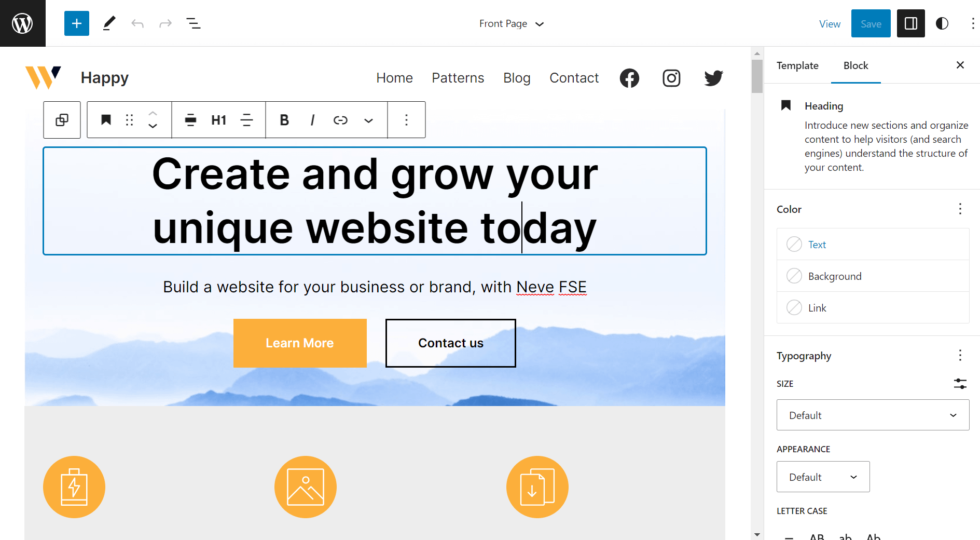This screenshot has height=540, width=980.
Task: Select the Tools pencil icon
Action: 109,23
